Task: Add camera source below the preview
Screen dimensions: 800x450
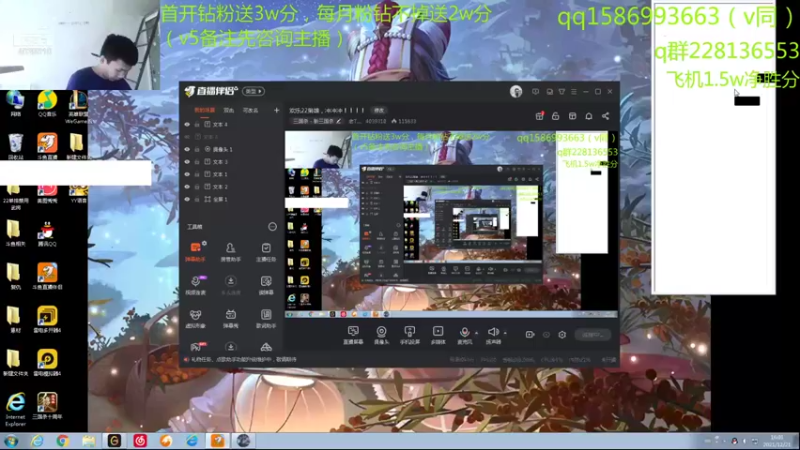Action: (x=381, y=335)
